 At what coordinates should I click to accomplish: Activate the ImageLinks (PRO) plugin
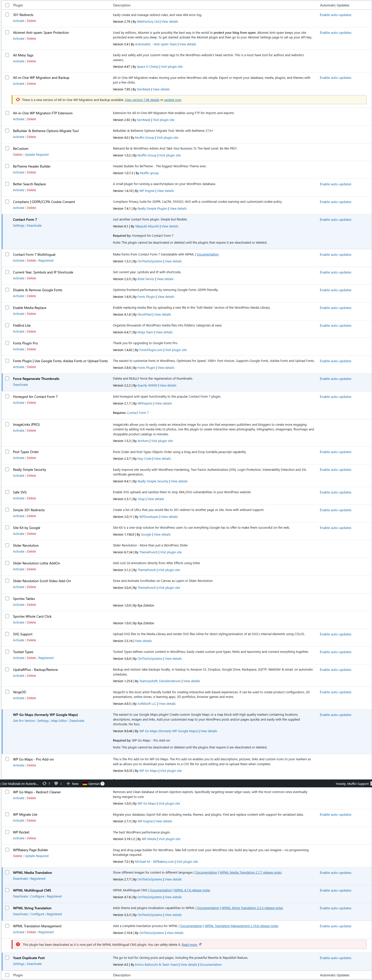[x=18, y=431]
